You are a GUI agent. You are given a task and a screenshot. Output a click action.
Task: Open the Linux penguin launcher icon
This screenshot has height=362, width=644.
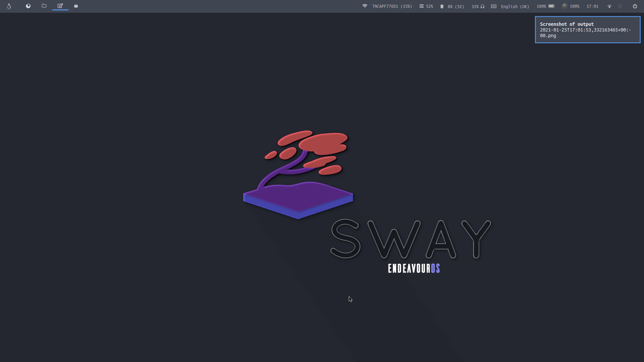[9, 6]
